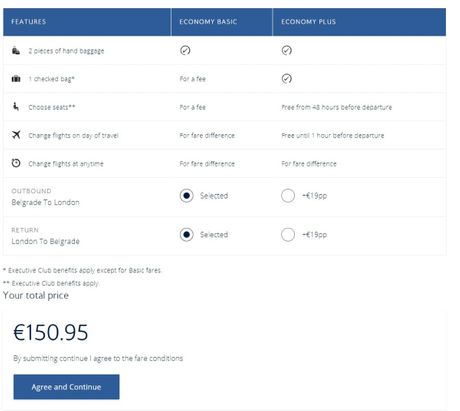Click Economy Basic 'For fare difference' on day-of-travel row
This screenshot has height=411, width=460.
(207, 135)
